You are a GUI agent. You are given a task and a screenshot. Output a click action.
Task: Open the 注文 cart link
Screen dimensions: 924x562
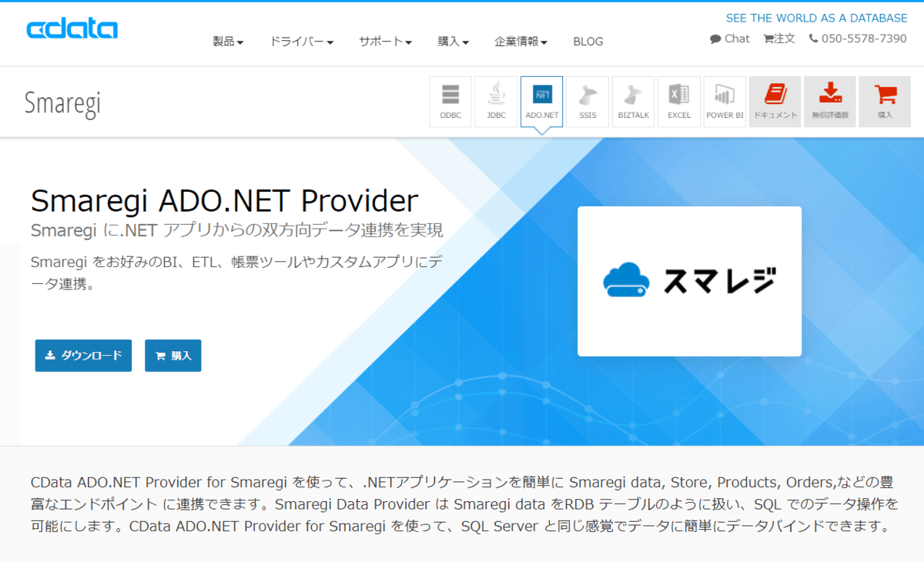click(779, 38)
